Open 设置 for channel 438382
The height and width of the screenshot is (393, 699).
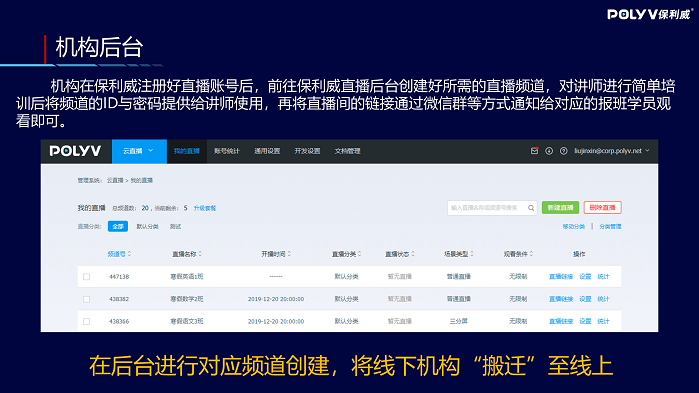585,299
